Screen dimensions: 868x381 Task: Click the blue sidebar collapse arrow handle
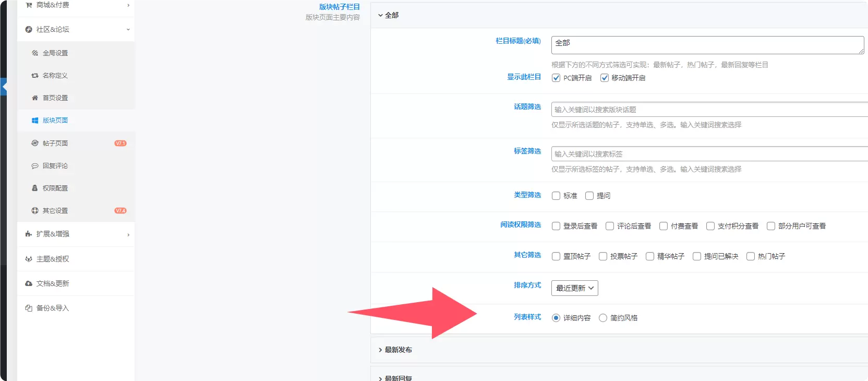click(4, 87)
